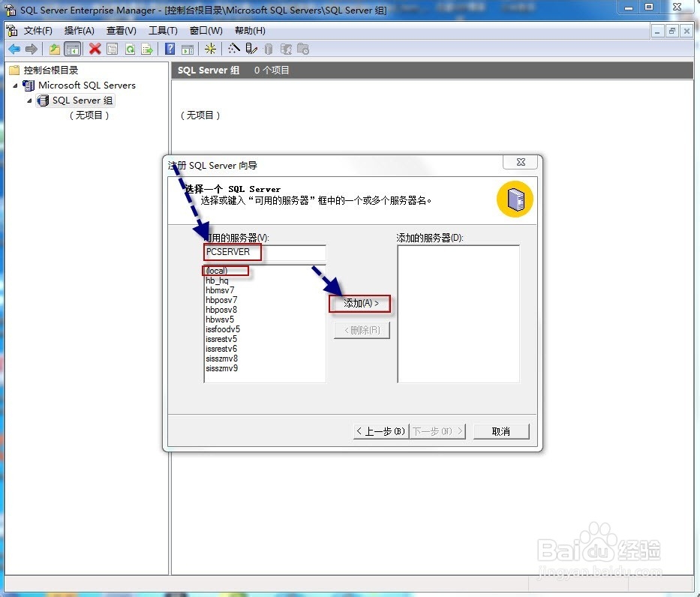Image resolution: width=700 pixels, height=597 pixels.
Task: Open the 查看(V) menu
Action: pos(121,30)
